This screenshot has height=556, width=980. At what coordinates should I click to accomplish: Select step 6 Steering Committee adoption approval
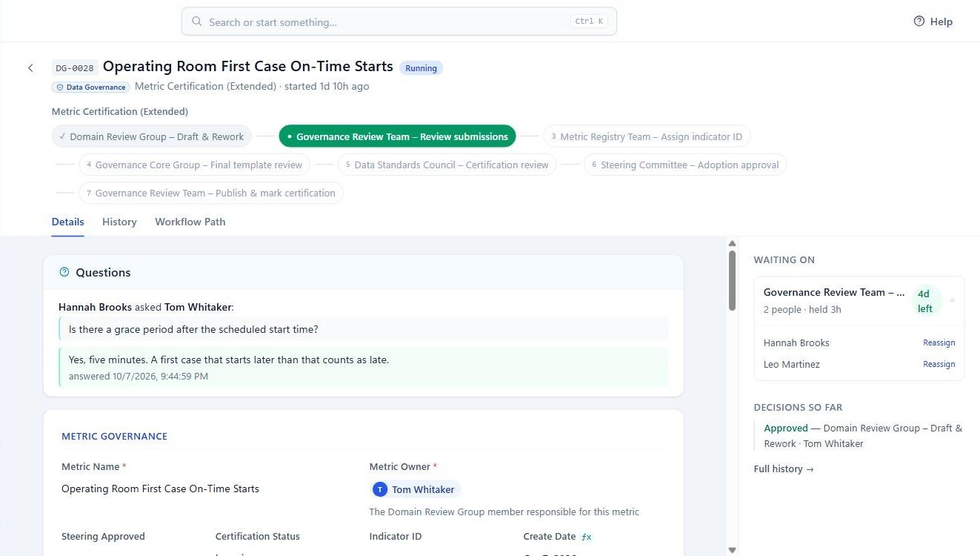684,165
